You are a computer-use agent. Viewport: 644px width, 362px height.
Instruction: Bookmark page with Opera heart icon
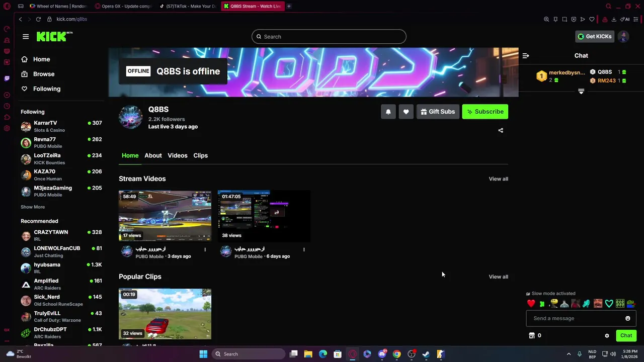click(592, 19)
